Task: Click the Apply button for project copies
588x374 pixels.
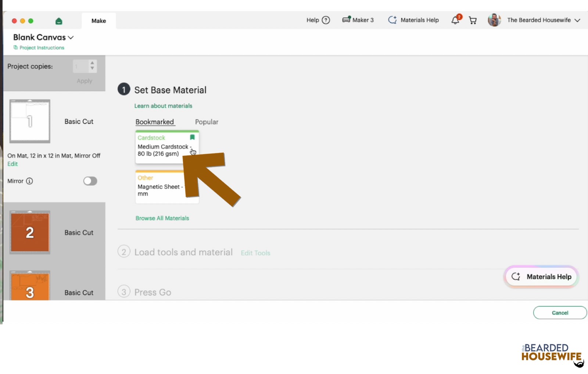Action: pyautogui.click(x=85, y=81)
